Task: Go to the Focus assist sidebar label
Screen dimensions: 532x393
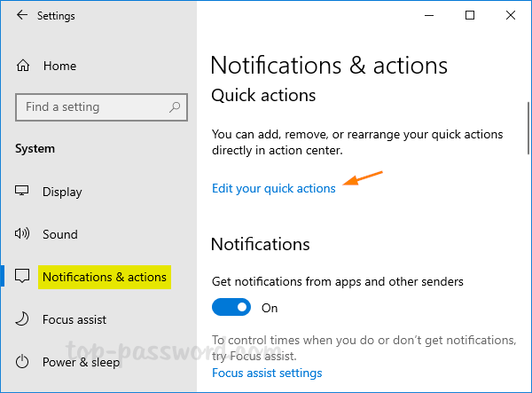Action: point(74,319)
